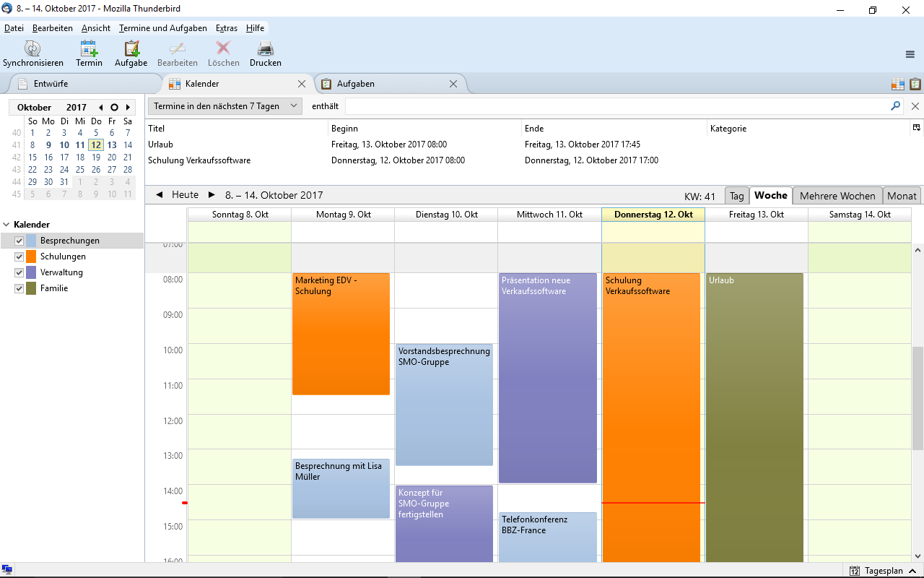Sort event list by Kategorie column
The height and width of the screenshot is (578, 924).
[808, 128]
